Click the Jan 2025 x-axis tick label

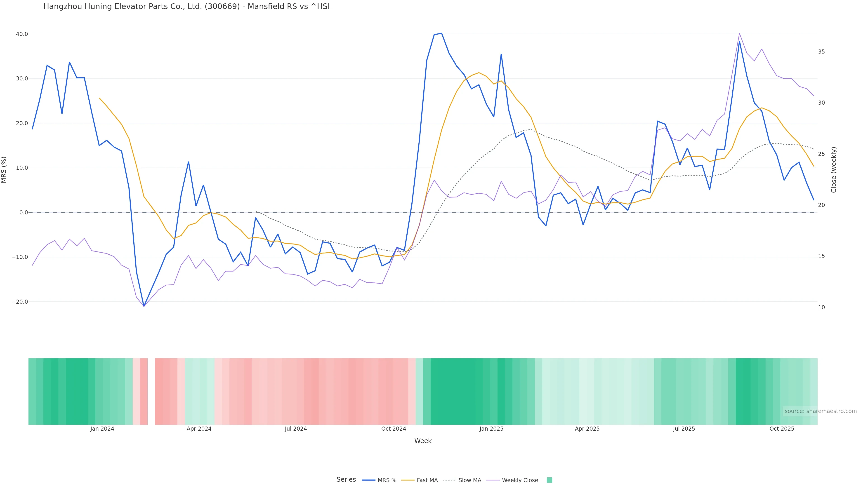pyautogui.click(x=491, y=429)
